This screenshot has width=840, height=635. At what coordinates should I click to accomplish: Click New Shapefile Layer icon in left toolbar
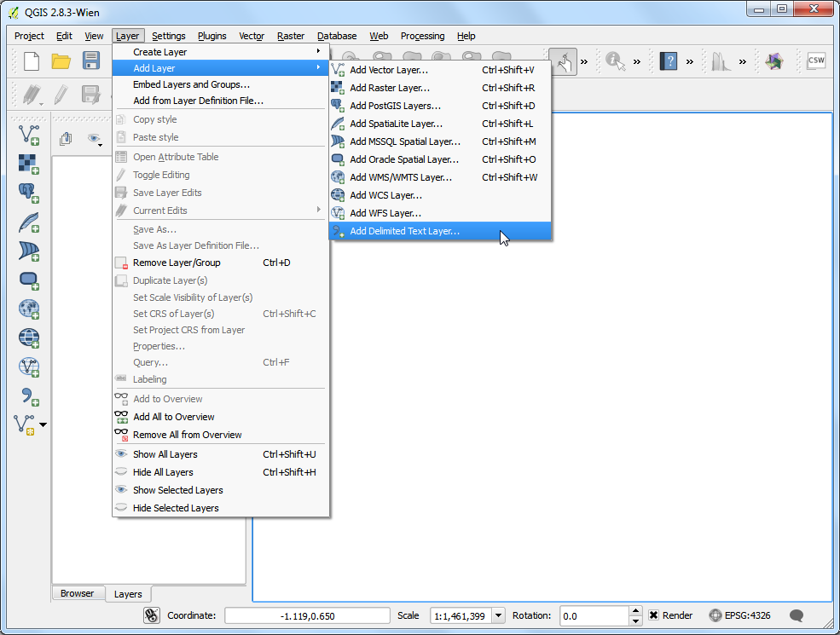click(x=25, y=424)
